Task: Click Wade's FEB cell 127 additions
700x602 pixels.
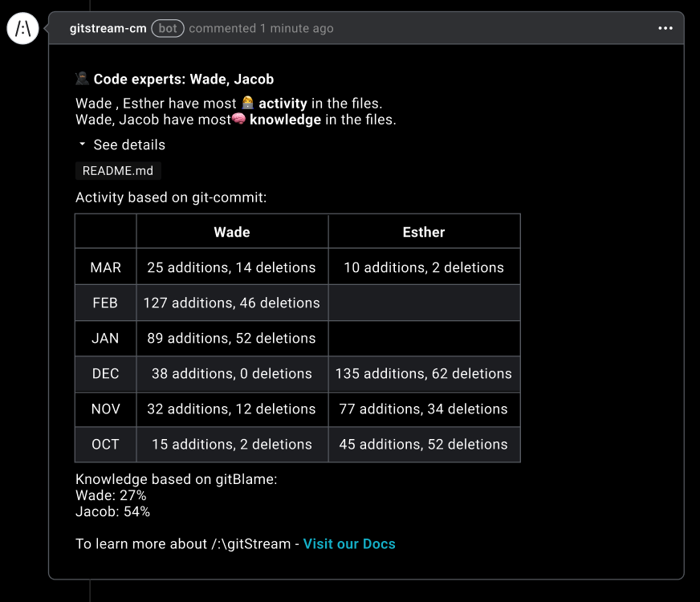Action: [231, 303]
